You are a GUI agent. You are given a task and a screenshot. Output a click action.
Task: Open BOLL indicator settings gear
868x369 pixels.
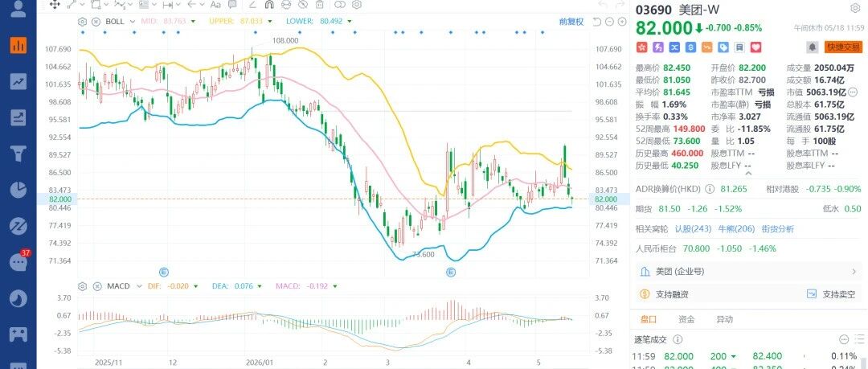coord(83,22)
